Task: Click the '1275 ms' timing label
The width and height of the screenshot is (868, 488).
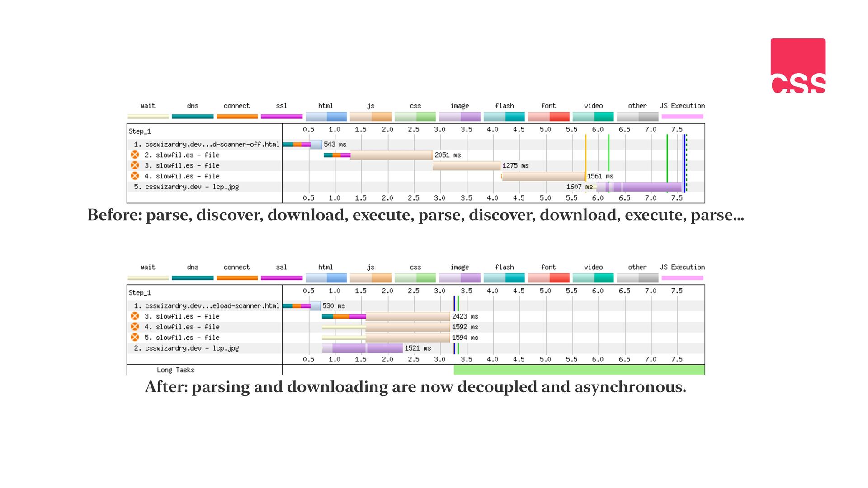Action: click(x=515, y=165)
